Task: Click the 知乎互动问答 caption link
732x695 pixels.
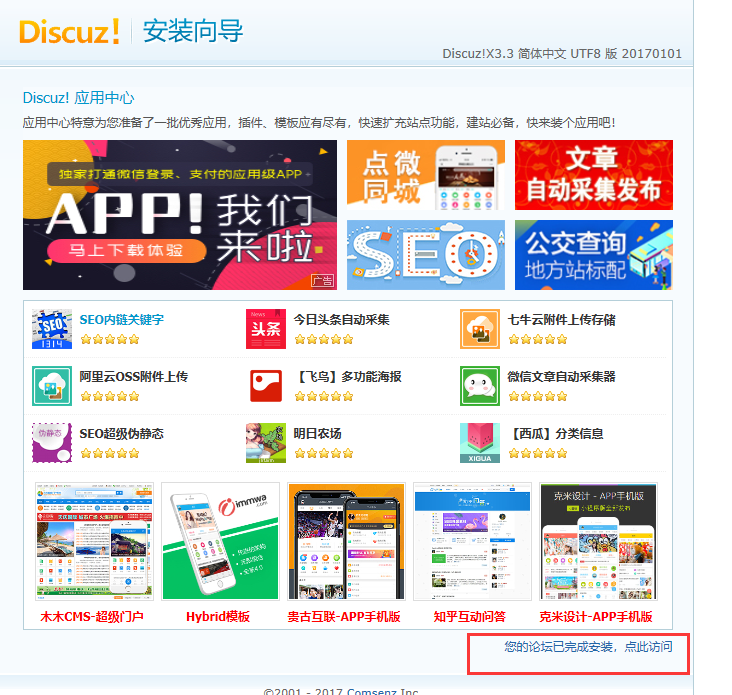Action: (x=470, y=617)
